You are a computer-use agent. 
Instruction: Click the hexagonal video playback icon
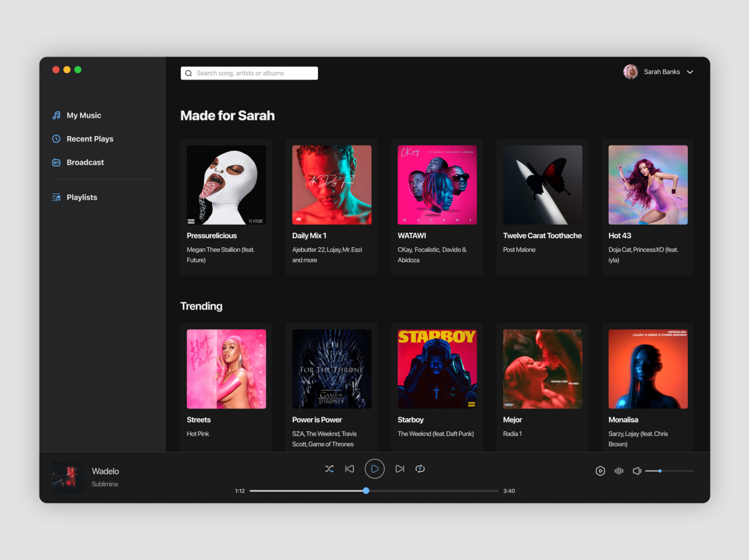[600, 471]
